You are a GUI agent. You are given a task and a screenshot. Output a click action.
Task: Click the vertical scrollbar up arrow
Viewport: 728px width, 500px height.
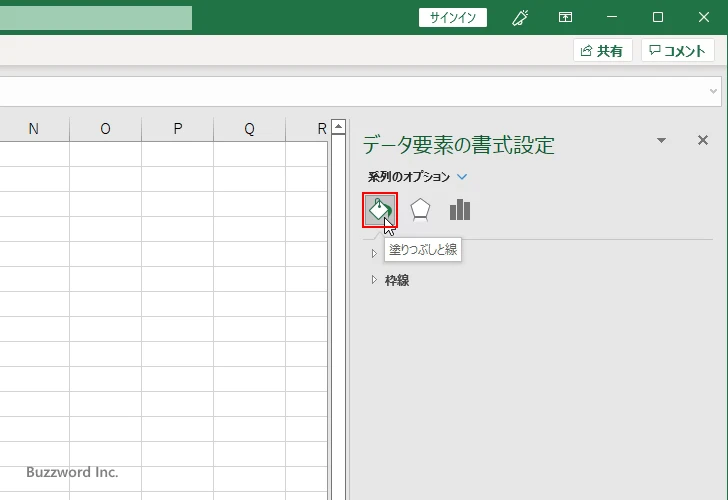pos(338,128)
